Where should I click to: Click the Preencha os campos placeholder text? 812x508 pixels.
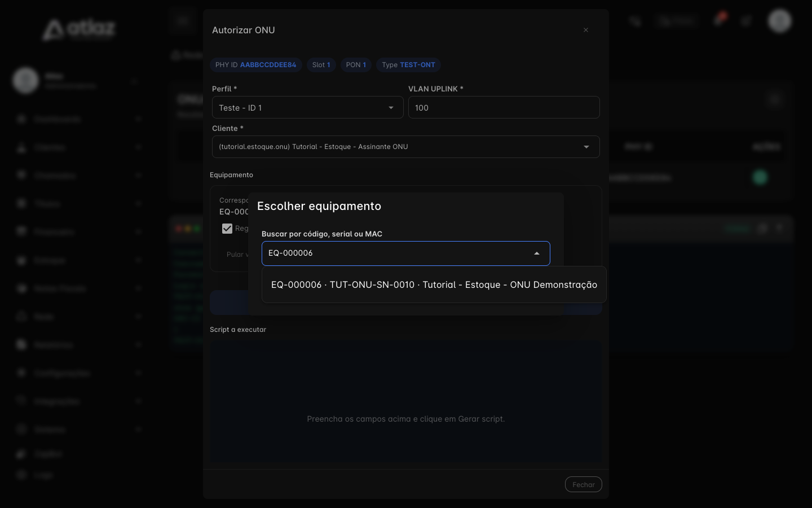(406, 419)
